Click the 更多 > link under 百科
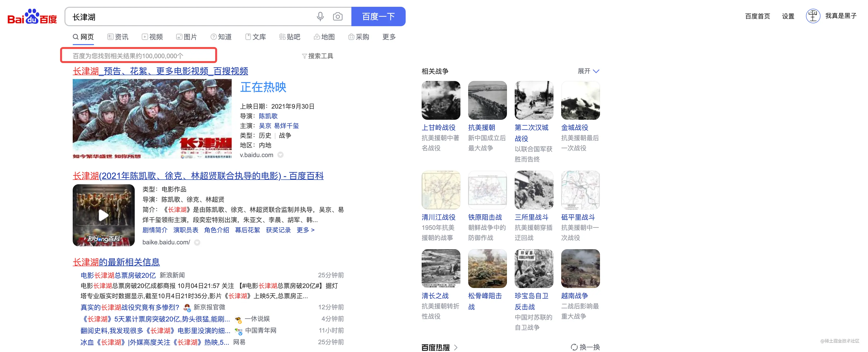Viewport: 868px width, 352px height. point(306,230)
